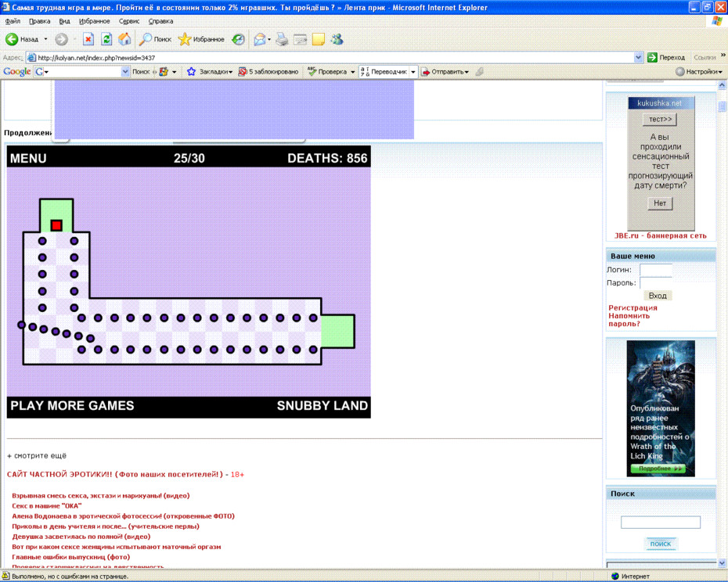The image size is (728, 582).
Task: Click MENU in the game header
Action: 28,158
